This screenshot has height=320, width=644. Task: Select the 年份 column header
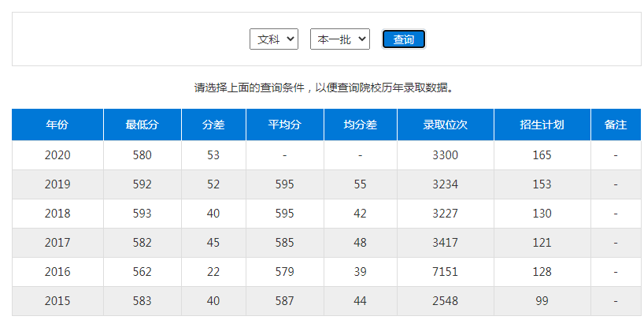(x=57, y=125)
